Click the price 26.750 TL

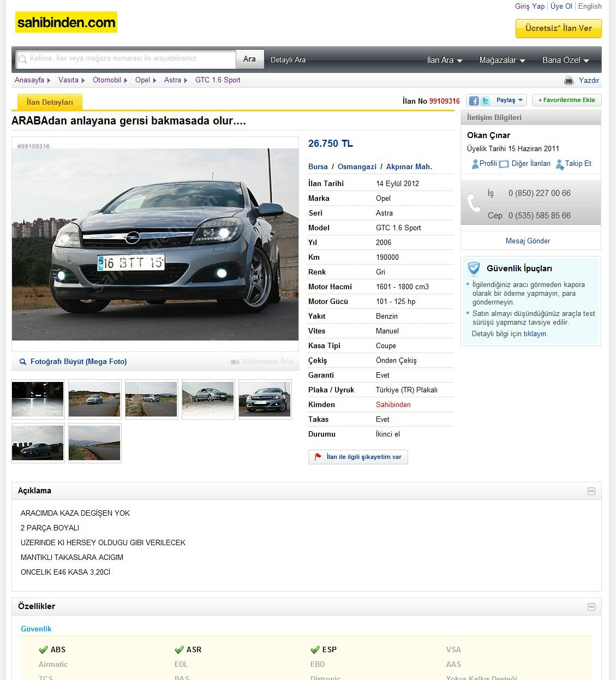click(331, 144)
